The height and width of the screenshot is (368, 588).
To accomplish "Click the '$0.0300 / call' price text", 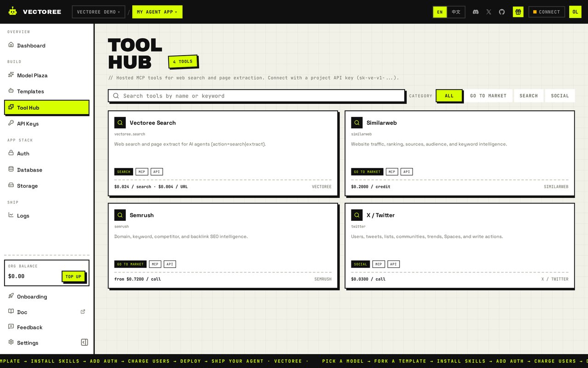I will coord(368,279).
